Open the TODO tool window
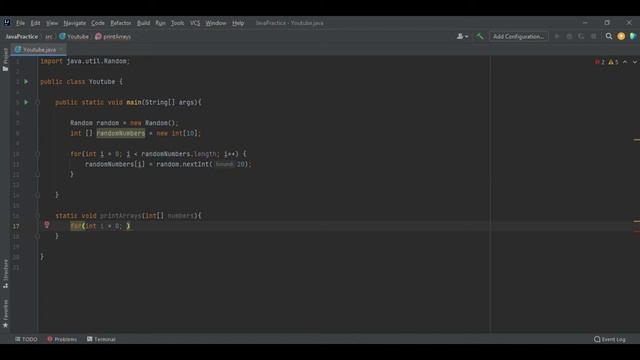This screenshot has width=640, height=360. coord(26,339)
